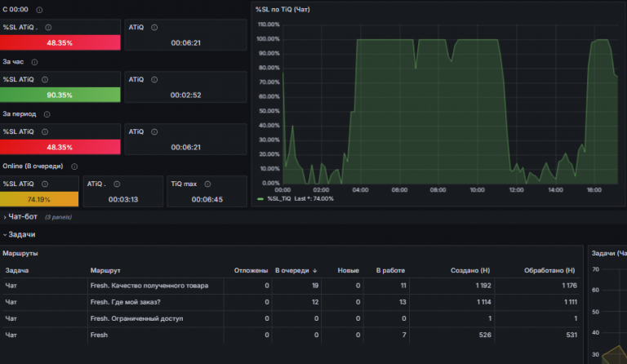The width and height of the screenshot is (627, 364).
Task: Click ATiQ value 00:03:13
Action: click(x=123, y=199)
